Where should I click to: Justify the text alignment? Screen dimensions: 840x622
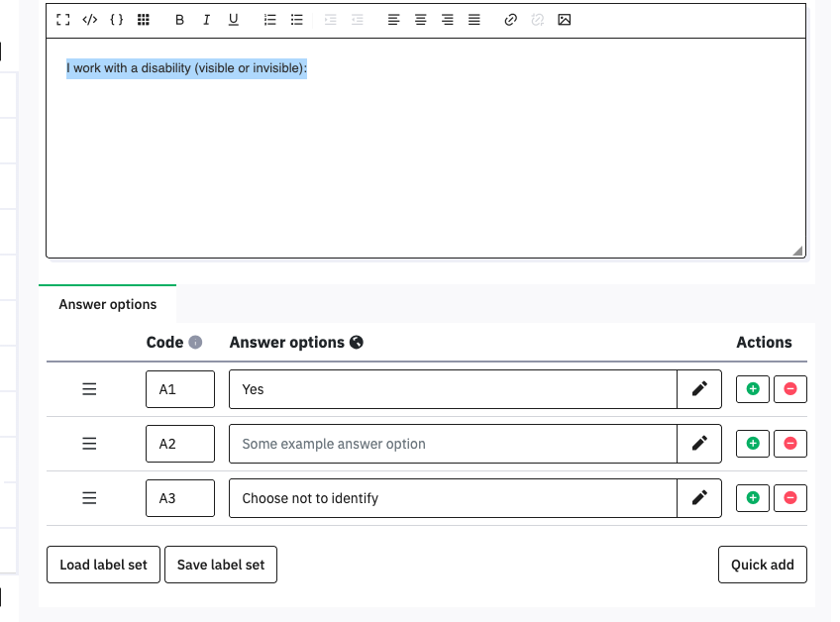tap(474, 20)
